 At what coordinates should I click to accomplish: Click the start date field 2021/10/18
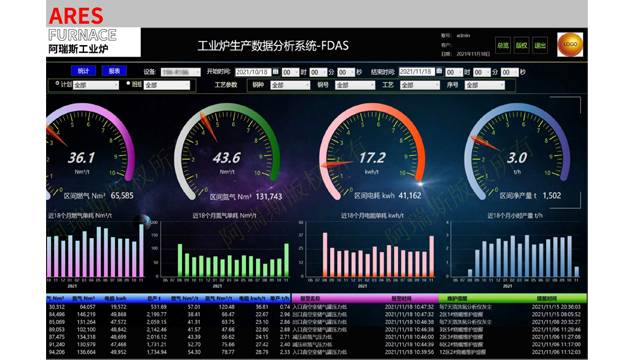(253, 72)
